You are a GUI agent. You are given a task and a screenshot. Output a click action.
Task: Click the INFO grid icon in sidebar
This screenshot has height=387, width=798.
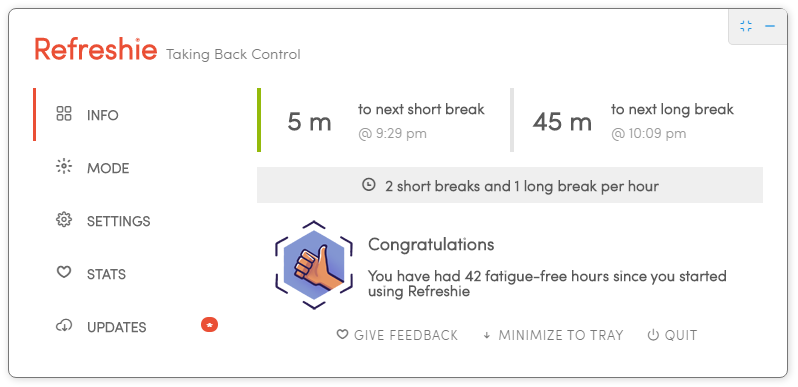tap(64, 114)
